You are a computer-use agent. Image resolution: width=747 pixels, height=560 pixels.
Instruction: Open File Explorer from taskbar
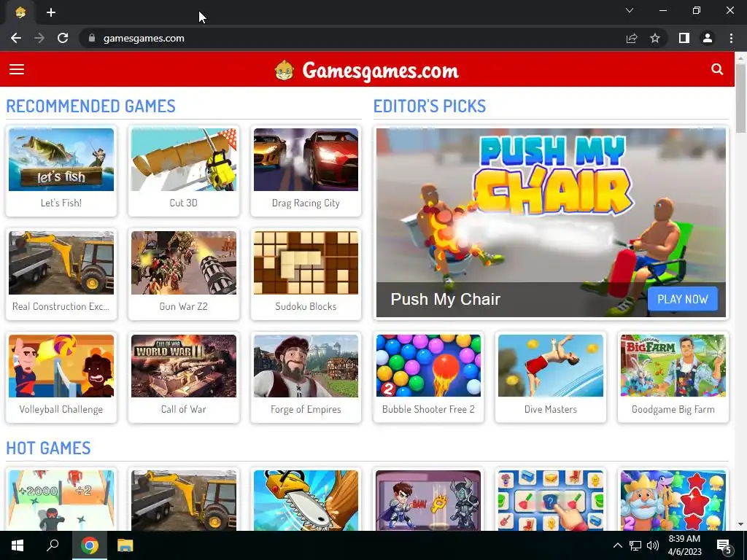125,545
